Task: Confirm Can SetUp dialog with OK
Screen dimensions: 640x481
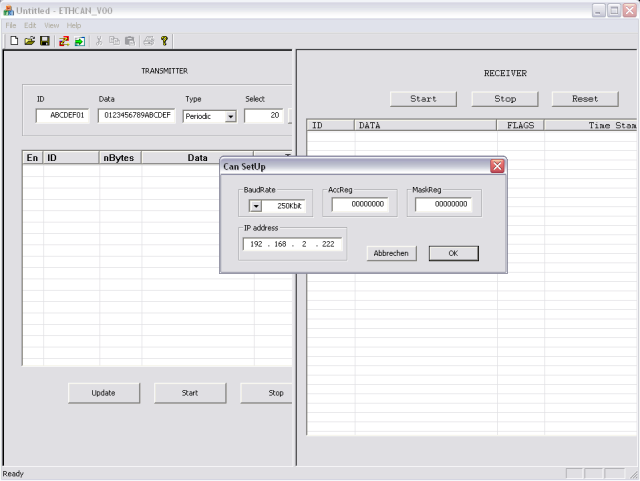Action: [x=453, y=254]
